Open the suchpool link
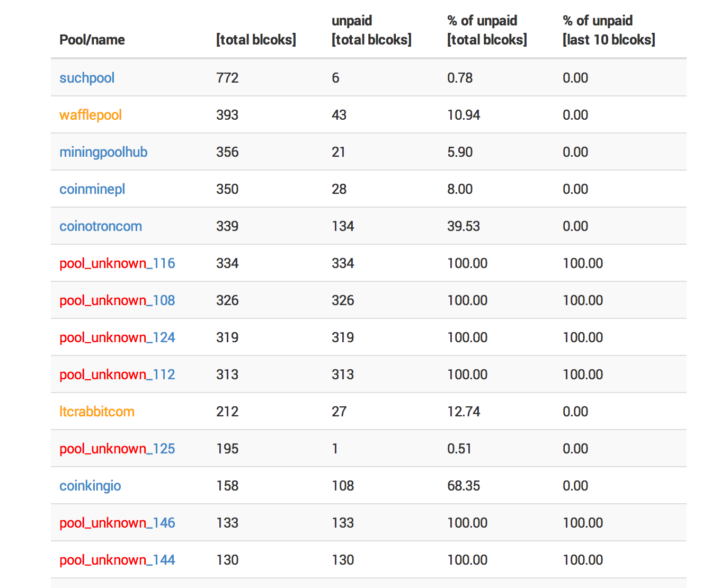This screenshot has width=711, height=588. 87,78
